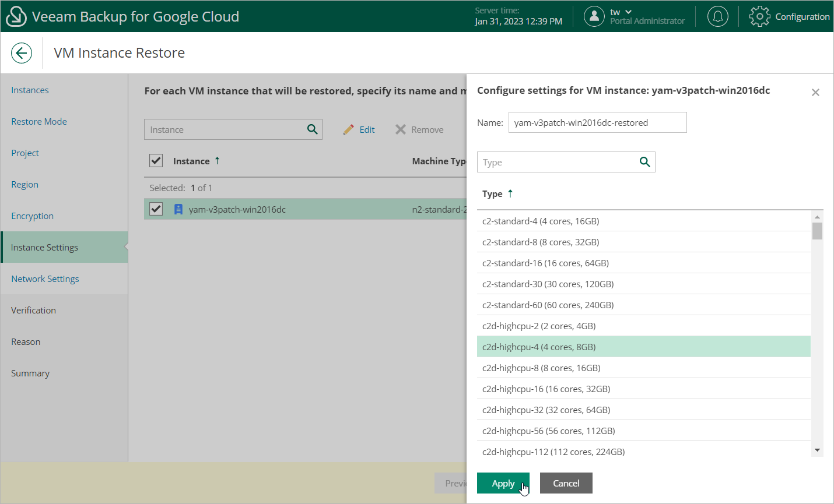Select c2d-highcpu-56 (56 cores, 112GB)
The height and width of the screenshot is (504, 834).
pyautogui.click(x=644, y=431)
